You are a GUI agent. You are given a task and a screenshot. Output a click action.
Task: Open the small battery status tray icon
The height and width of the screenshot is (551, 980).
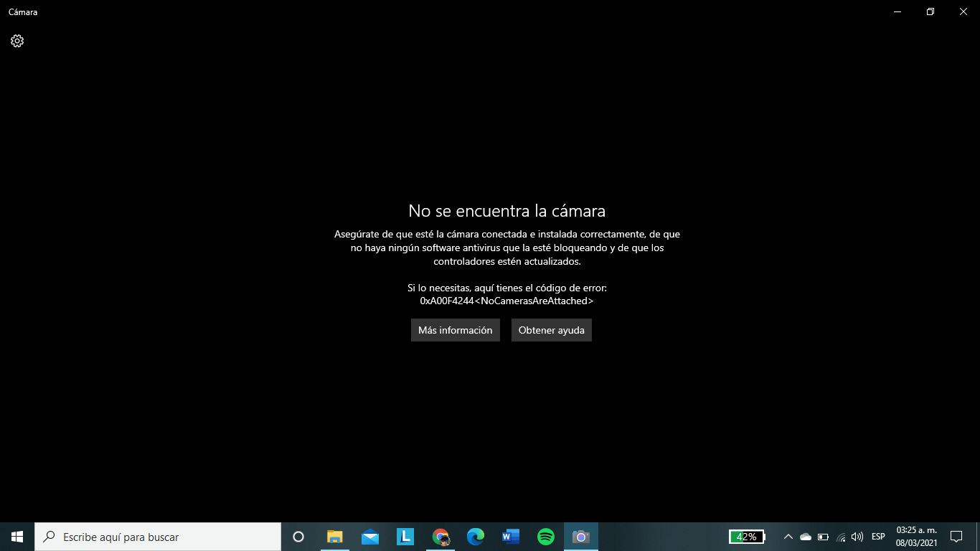824,537
